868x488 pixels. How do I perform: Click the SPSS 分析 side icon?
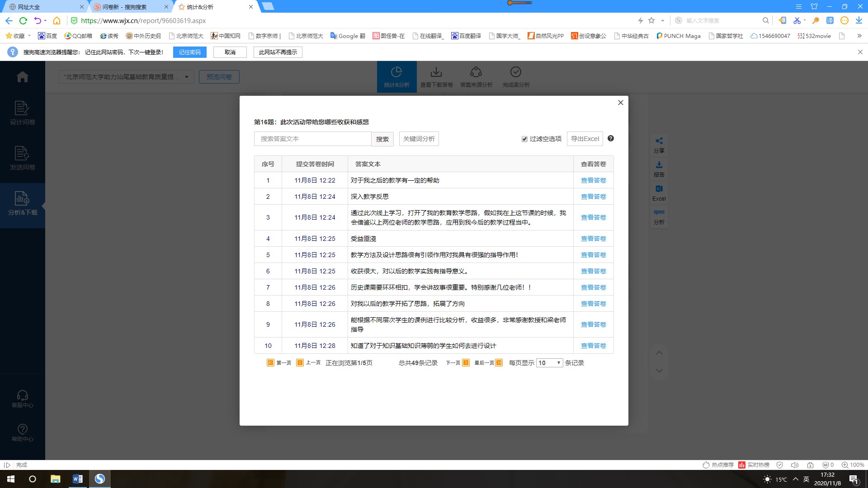659,217
